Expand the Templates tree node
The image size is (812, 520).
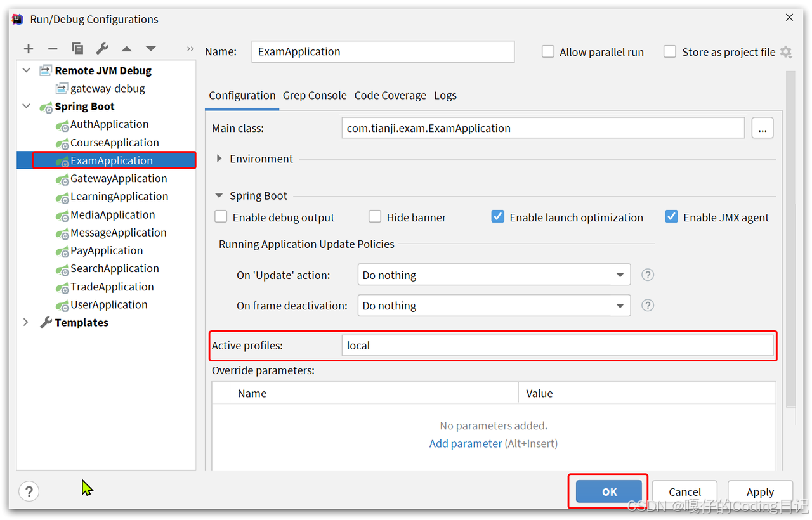click(26, 322)
